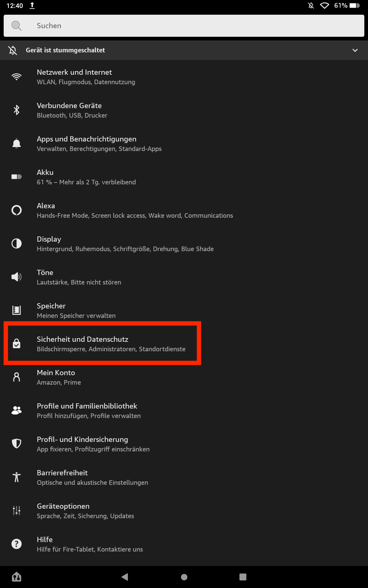Viewport: 368px width, 588px height.
Task: Open Mein Konto settings
Action: click(x=59, y=377)
